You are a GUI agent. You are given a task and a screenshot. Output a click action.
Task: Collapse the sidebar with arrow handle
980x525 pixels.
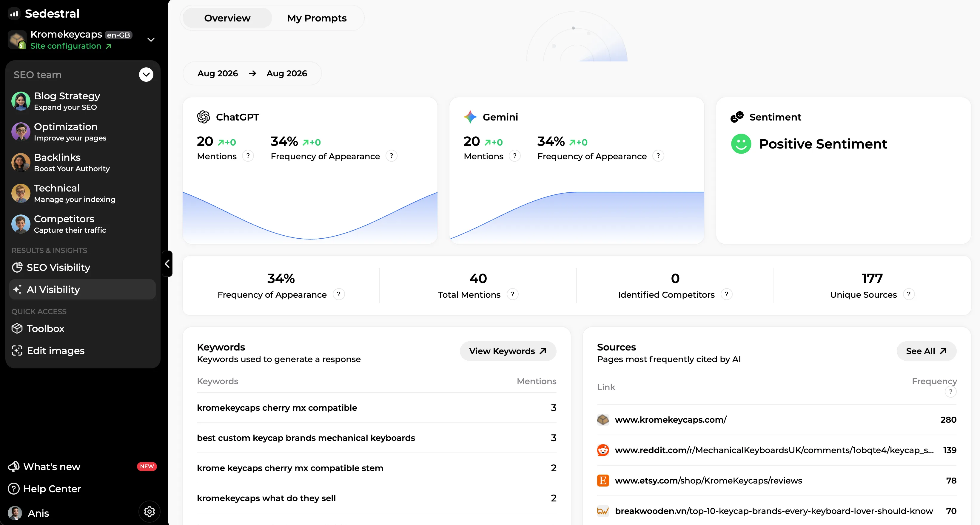click(x=167, y=263)
